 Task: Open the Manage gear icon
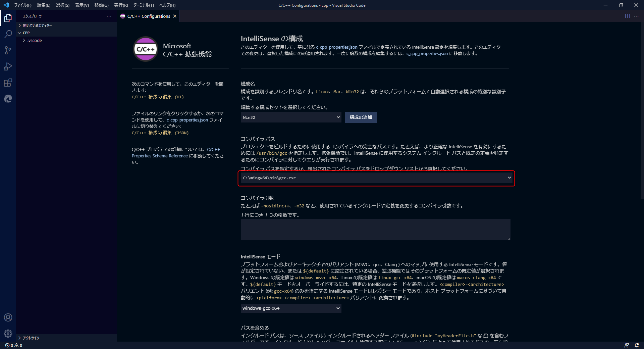8,333
